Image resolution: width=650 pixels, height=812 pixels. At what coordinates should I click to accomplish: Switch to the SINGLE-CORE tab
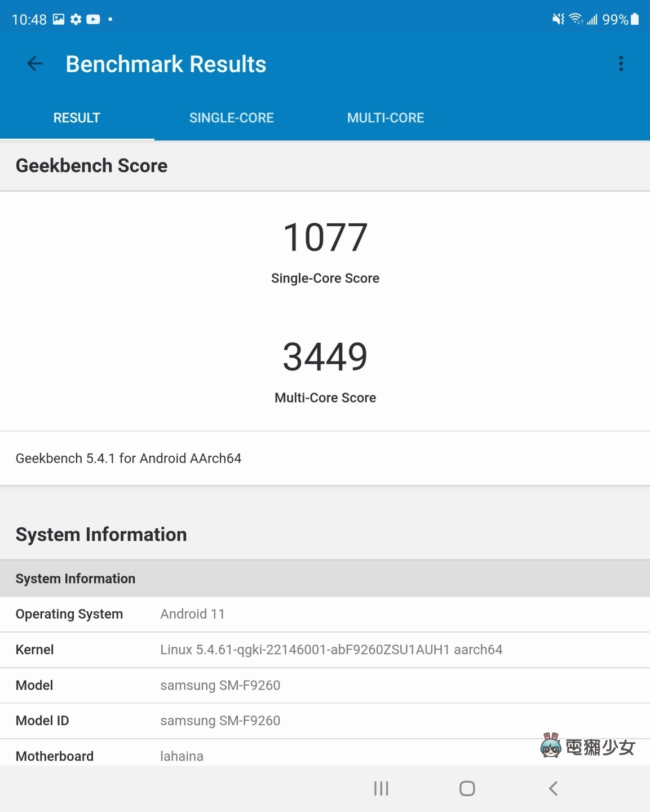[x=231, y=118]
